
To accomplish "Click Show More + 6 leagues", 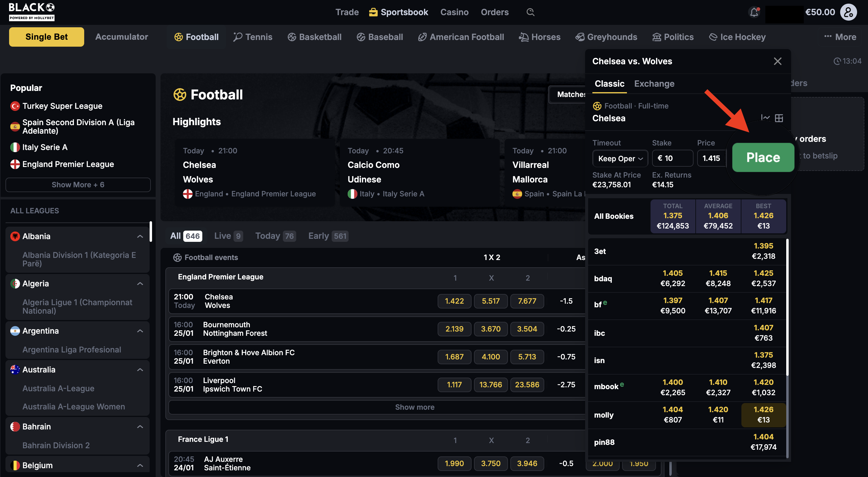I will tap(78, 185).
